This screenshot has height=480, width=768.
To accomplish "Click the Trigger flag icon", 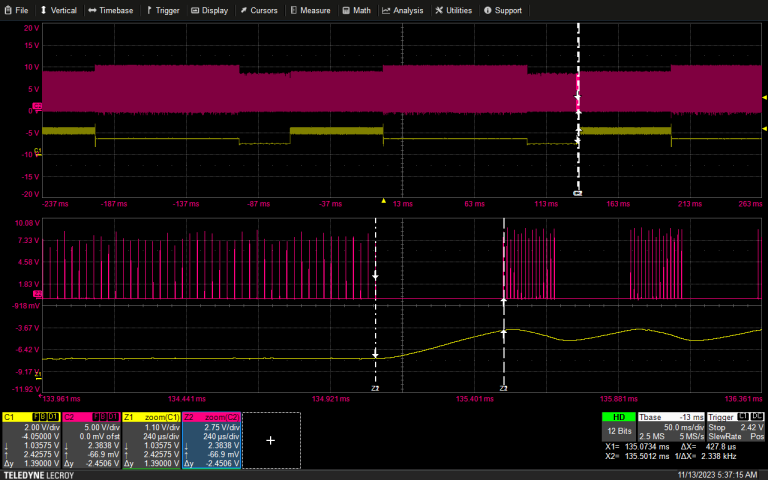I will 149,10.
